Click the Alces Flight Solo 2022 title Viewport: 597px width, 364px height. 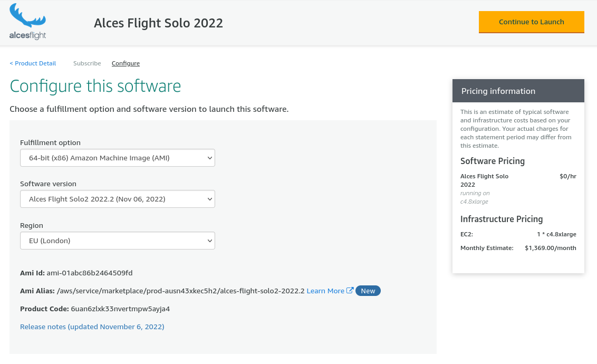tap(158, 23)
